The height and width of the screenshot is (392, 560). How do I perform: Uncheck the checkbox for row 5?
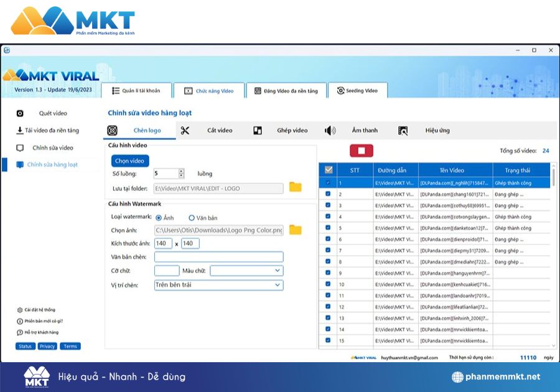(x=328, y=228)
